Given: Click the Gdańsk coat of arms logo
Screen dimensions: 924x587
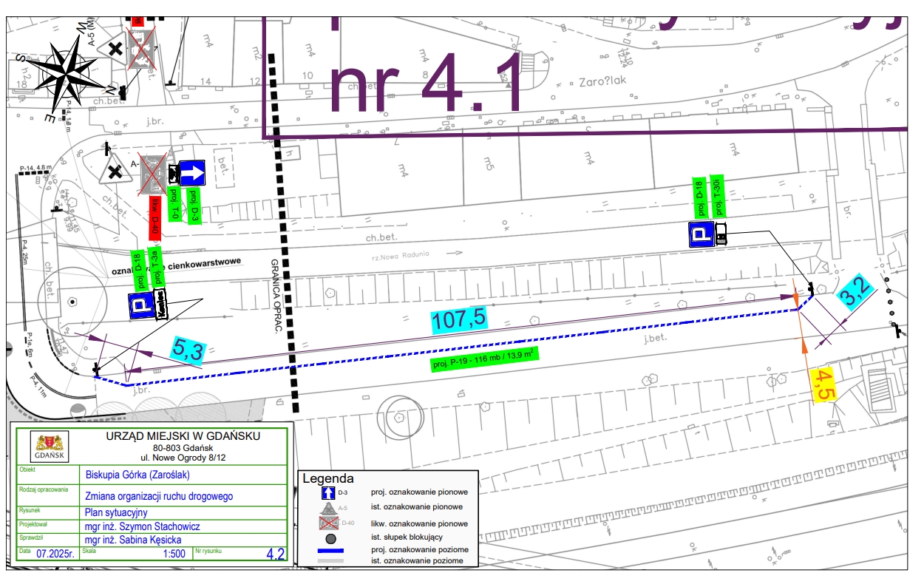Looking at the screenshot, I should 50,447.
